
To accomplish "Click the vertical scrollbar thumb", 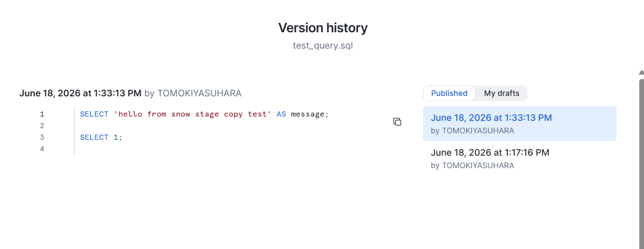I will pyautogui.click(x=641, y=163).
